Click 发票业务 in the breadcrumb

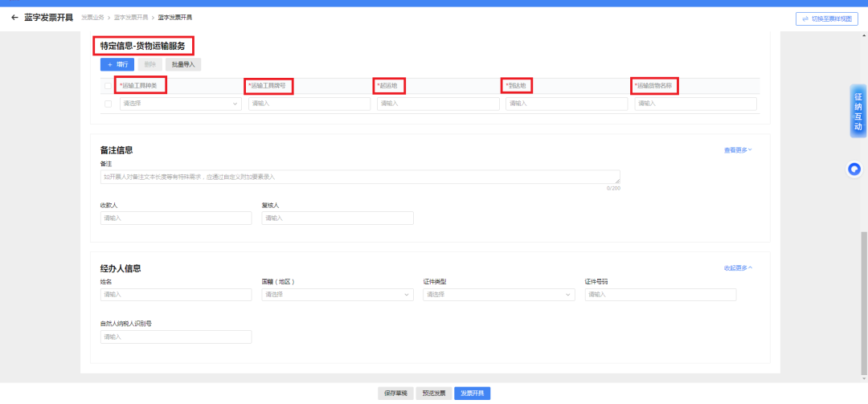coord(92,18)
